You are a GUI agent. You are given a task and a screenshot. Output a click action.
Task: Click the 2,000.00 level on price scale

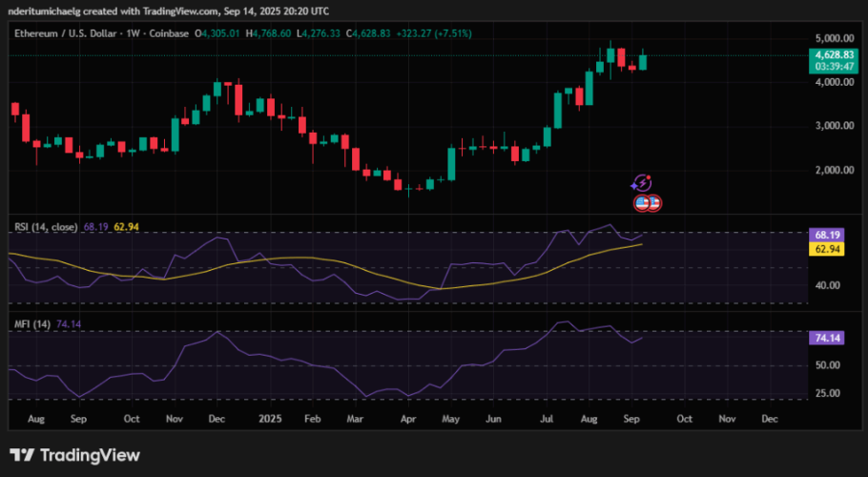click(833, 170)
